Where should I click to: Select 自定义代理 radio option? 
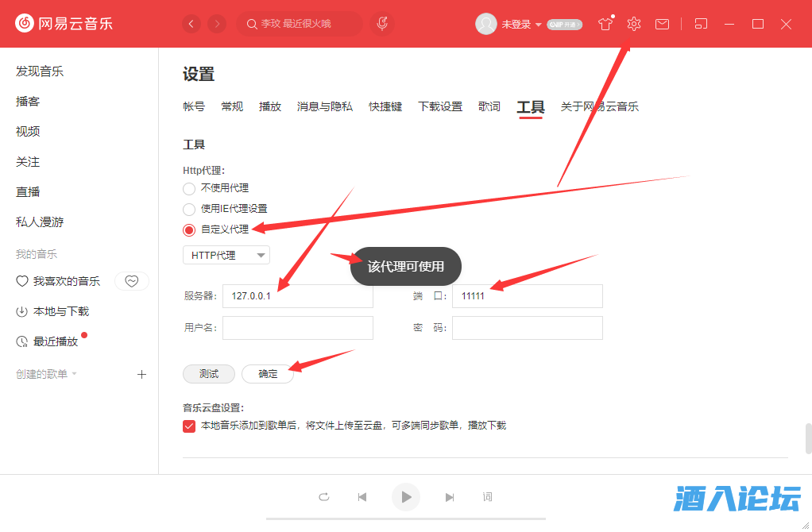point(189,229)
